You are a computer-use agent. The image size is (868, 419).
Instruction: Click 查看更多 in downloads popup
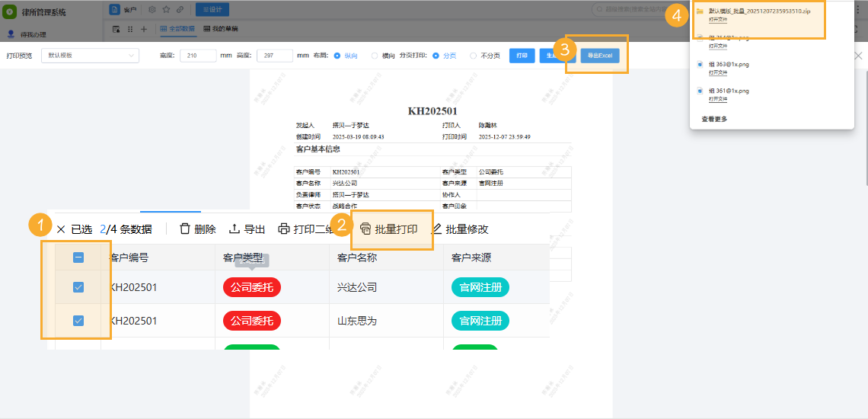click(714, 119)
